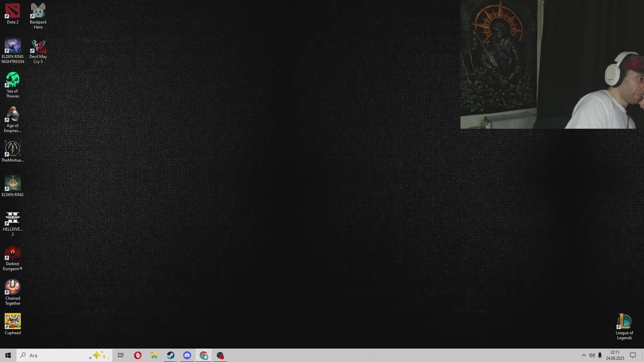Select TheMortua... desktop icon
This screenshot has height=362, width=644.
click(x=13, y=152)
